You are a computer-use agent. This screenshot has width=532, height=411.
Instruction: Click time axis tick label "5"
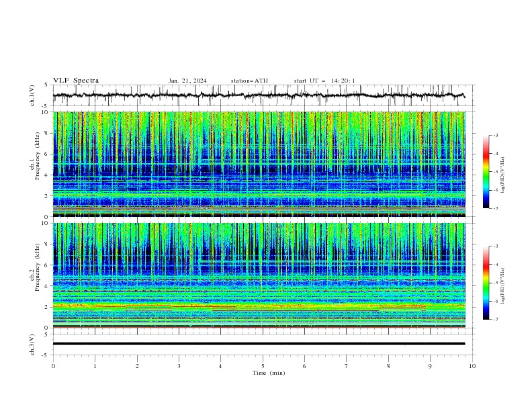point(263,366)
